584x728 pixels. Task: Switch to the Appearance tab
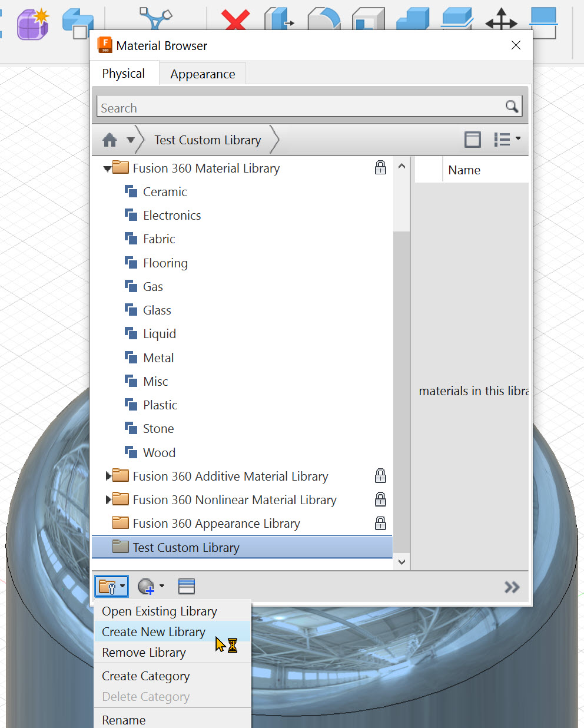pyautogui.click(x=202, y=74)
